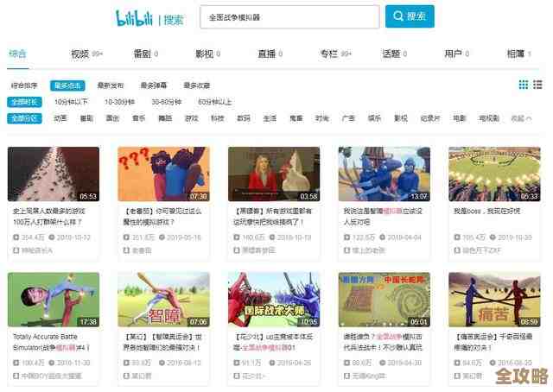Click uploader icon beside 无语King

click(347, 376)
